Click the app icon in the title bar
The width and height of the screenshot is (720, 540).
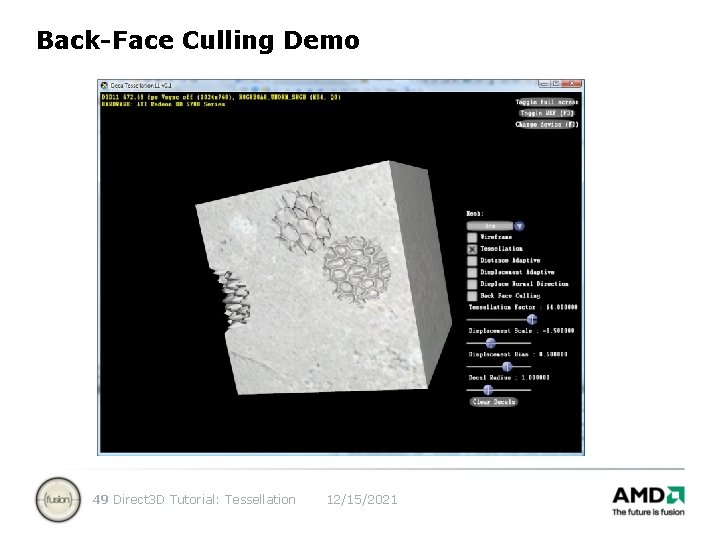click(105, 85)
